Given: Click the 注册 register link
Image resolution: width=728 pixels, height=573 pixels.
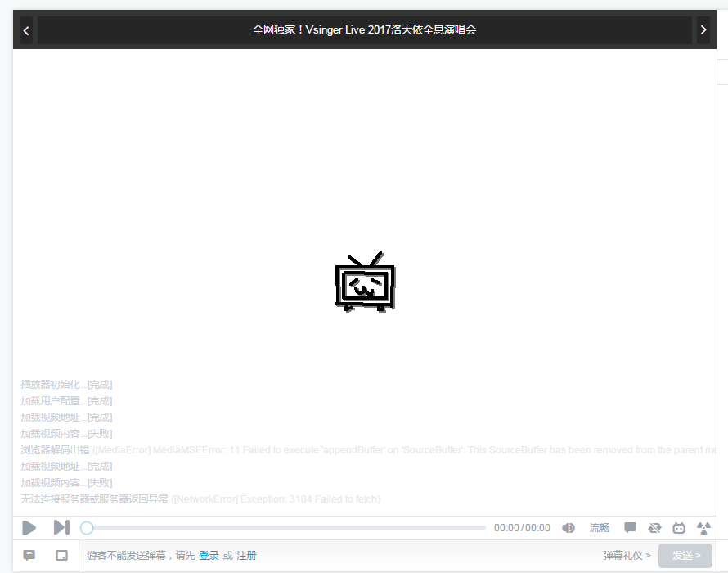Looking at the screenshot, I should (246, 555).
